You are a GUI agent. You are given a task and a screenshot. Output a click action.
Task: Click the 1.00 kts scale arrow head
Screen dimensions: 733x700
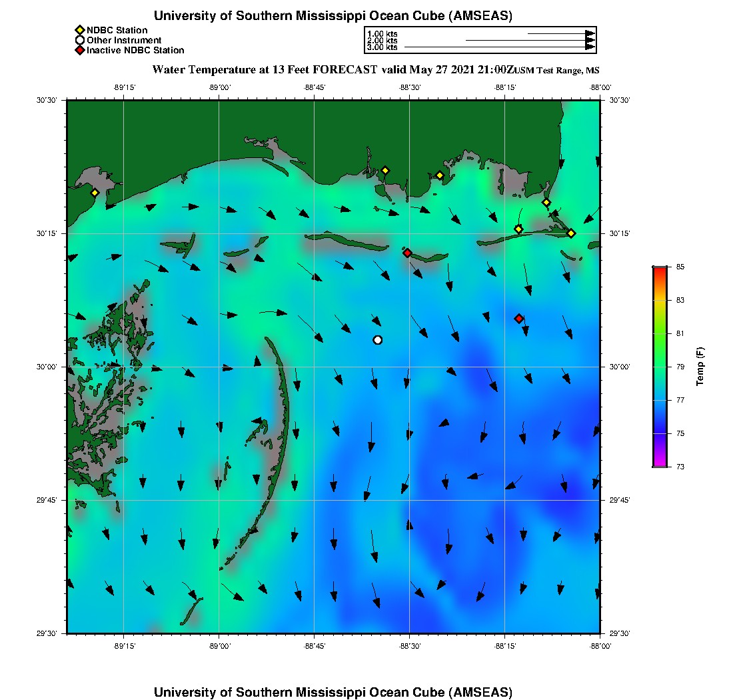click(590, 34)
